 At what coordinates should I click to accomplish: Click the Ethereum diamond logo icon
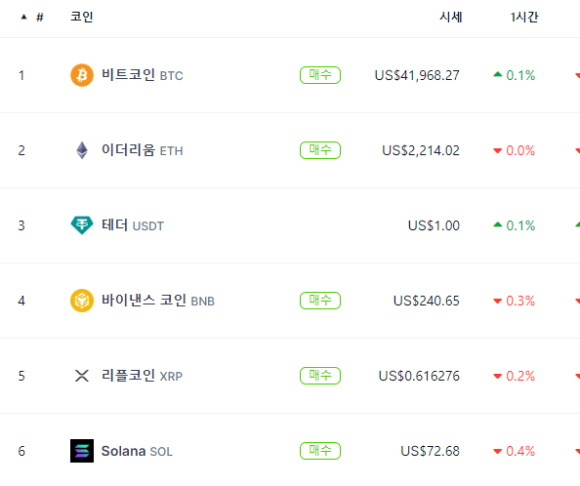click(x=82, y=150)
